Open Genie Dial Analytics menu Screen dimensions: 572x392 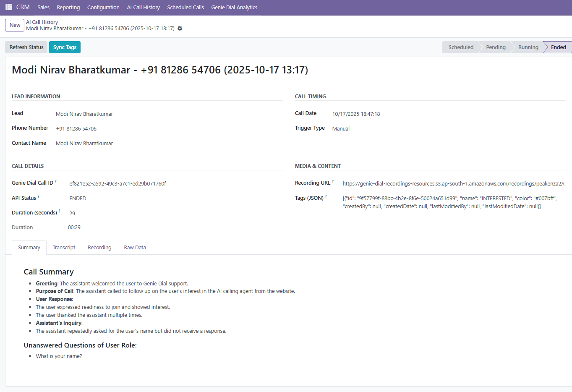pyautogui.click(x=234, y=7)
